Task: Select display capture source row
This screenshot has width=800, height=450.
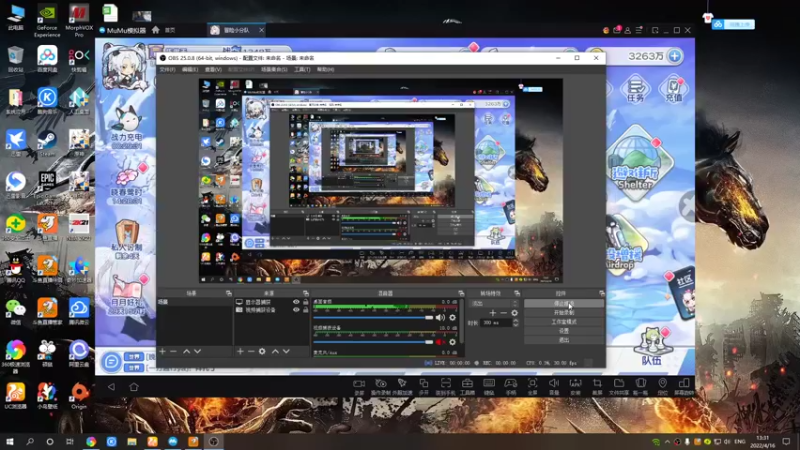Action: (x=272, y=302)
